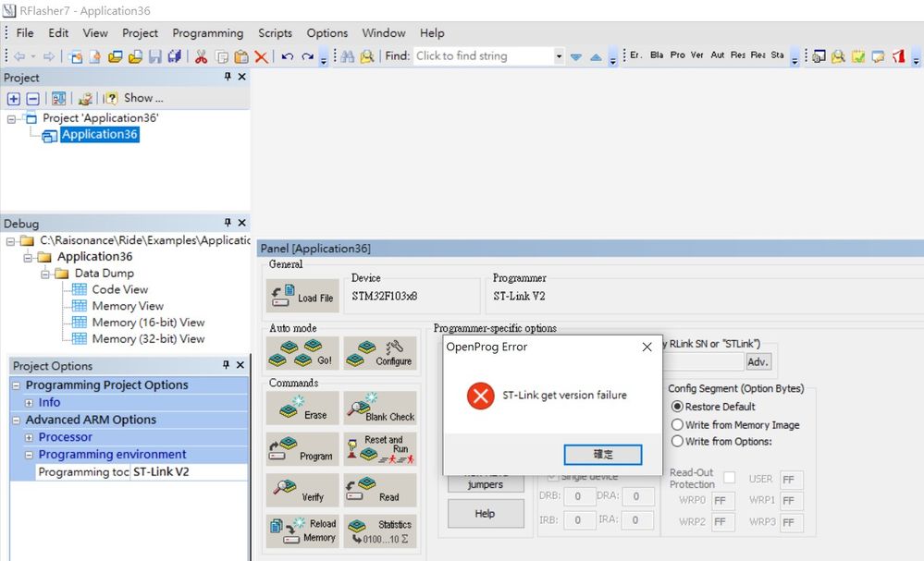Click the Undo arrow icon
Screen dimensions: 924x561
pyautogui.click(x=288, y=56)
